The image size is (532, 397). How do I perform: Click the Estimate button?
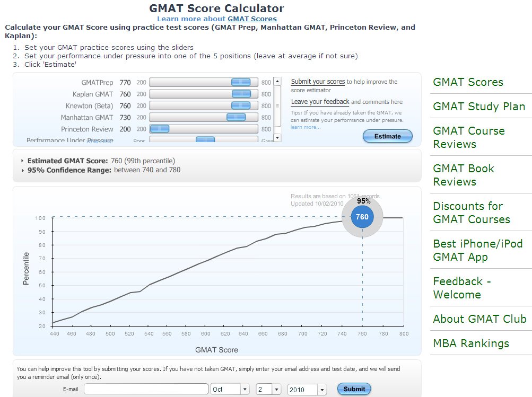pos(388,136)
